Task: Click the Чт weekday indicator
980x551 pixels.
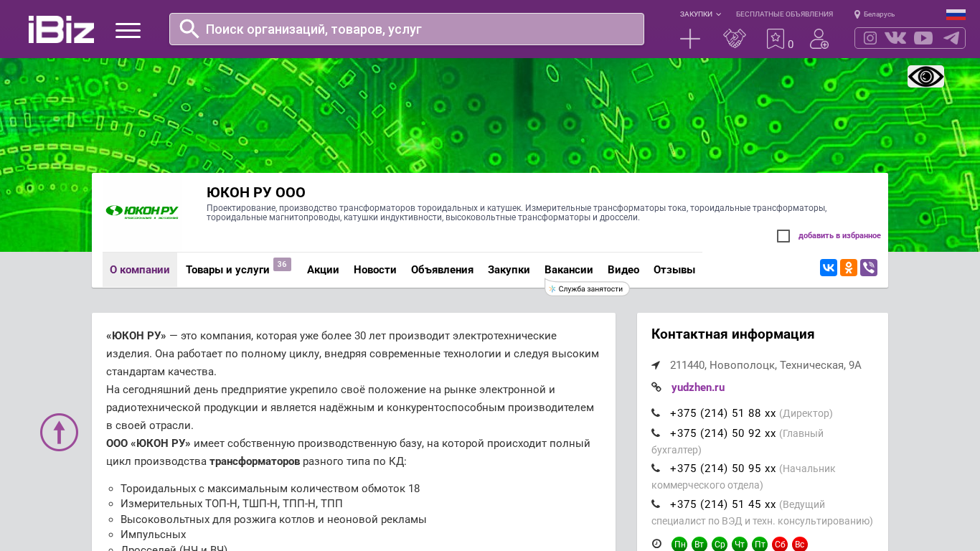Action: coord(740,545)
